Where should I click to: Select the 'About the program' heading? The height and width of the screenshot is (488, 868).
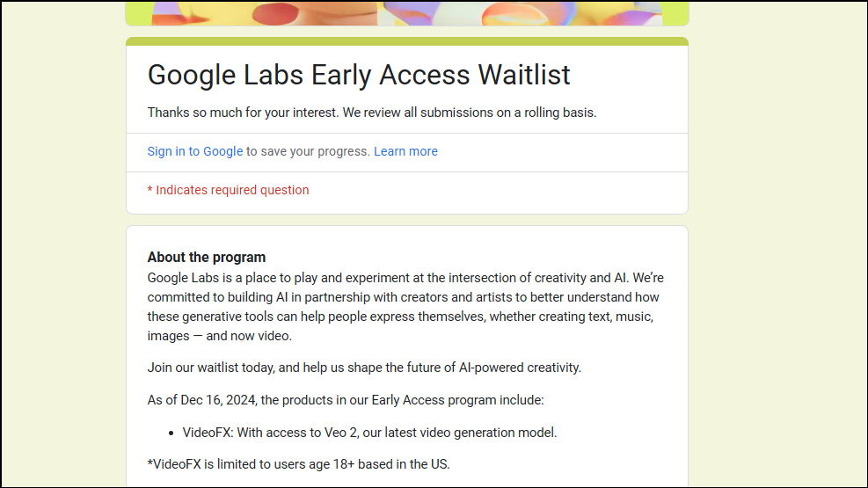click(x=207, y=258)
